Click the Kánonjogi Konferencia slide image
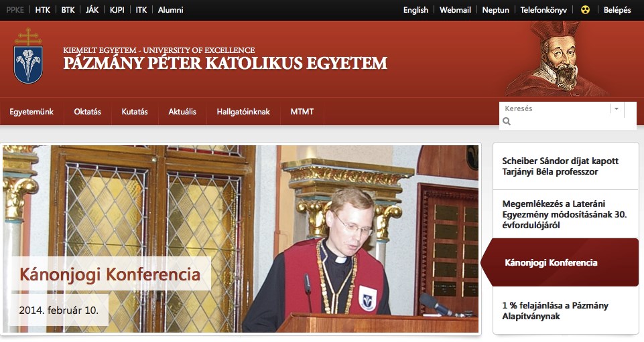This screenshot has width=644, height=342. tap(241, 239)
